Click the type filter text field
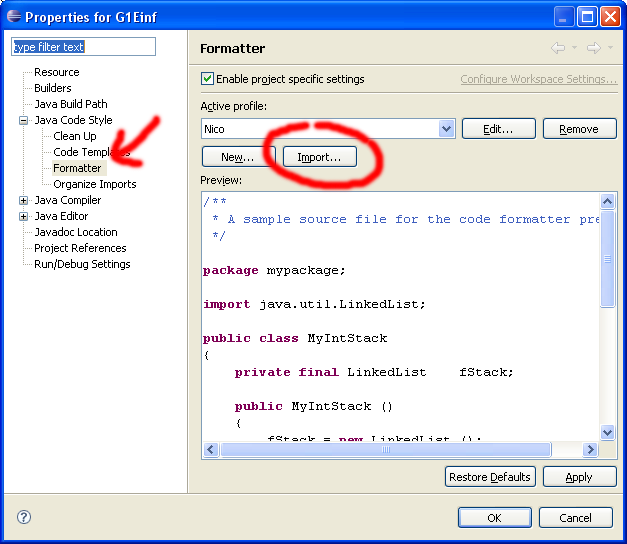Viewport: 627px width, 544px height. pos(83,47)
